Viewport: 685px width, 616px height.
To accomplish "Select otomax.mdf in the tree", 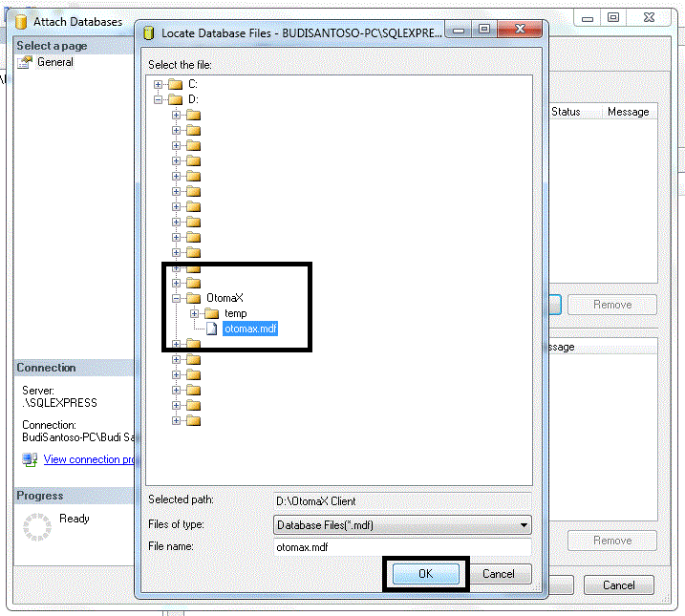I will [250, 329].
